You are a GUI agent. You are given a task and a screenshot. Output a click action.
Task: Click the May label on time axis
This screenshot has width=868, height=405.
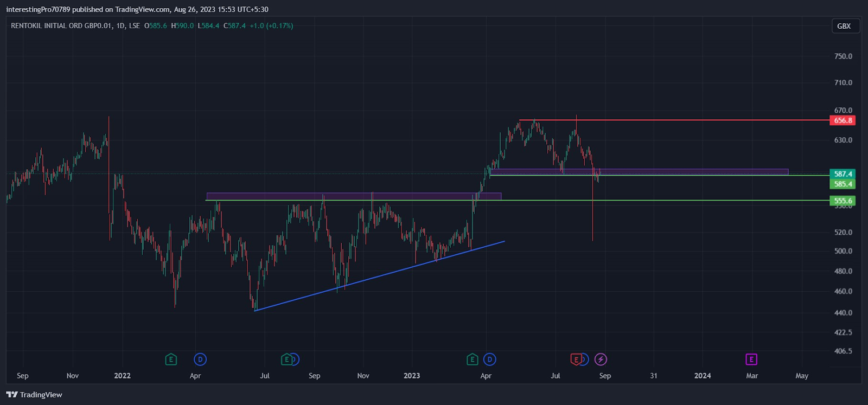coord(802,376)
